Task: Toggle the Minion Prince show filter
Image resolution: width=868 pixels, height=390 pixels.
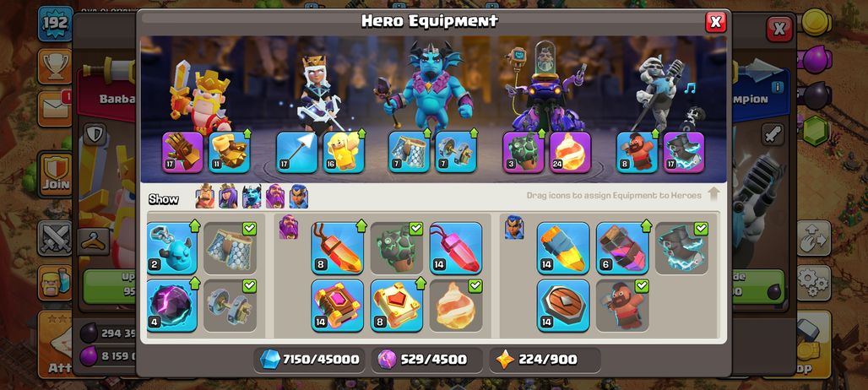Action: coord(252,197)
